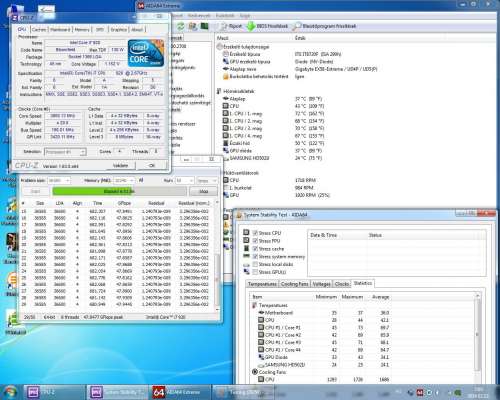Viewport: 500px width, 400px height.
Task: Click the GFlops column header in LinX
Action: click(x=124, y=203)
